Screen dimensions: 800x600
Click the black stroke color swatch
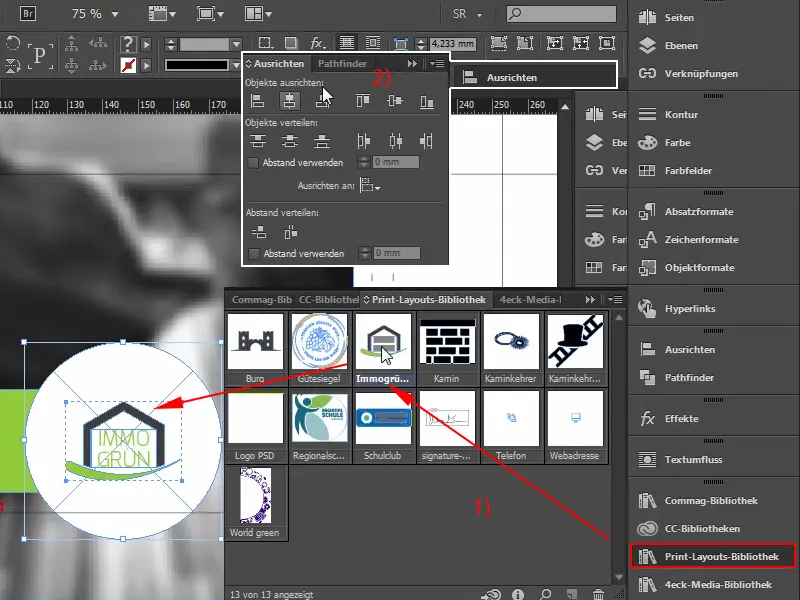(196, 65)
